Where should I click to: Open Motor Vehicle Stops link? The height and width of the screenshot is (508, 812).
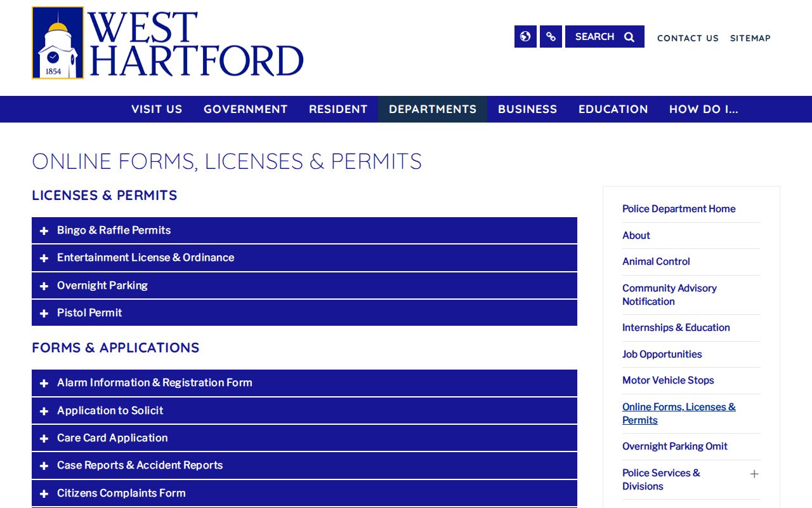[x=668, y=380]
